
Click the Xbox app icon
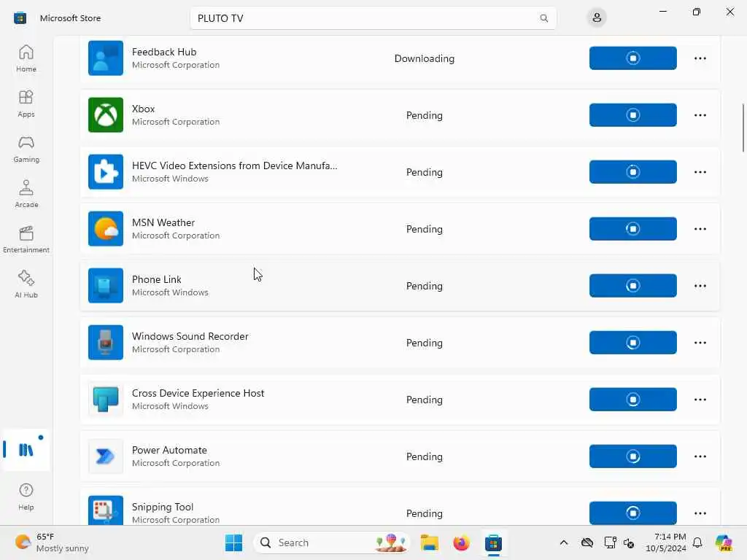click(x=106, y=114)
